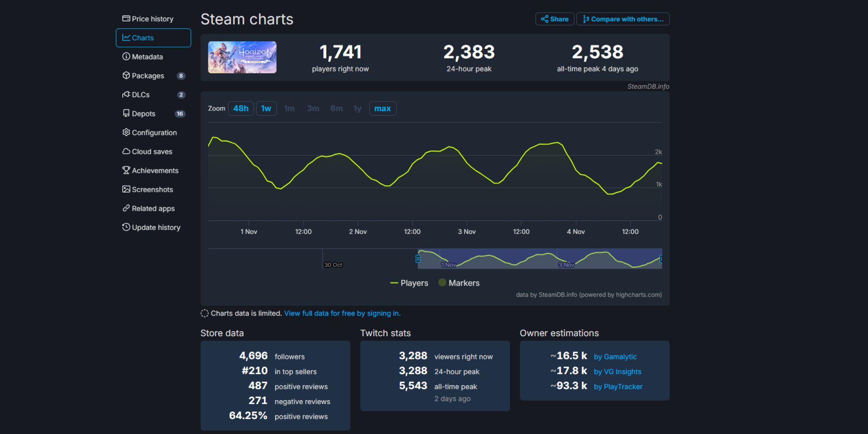
Task: Select the 3m zoom option
Action: point(313,108)
